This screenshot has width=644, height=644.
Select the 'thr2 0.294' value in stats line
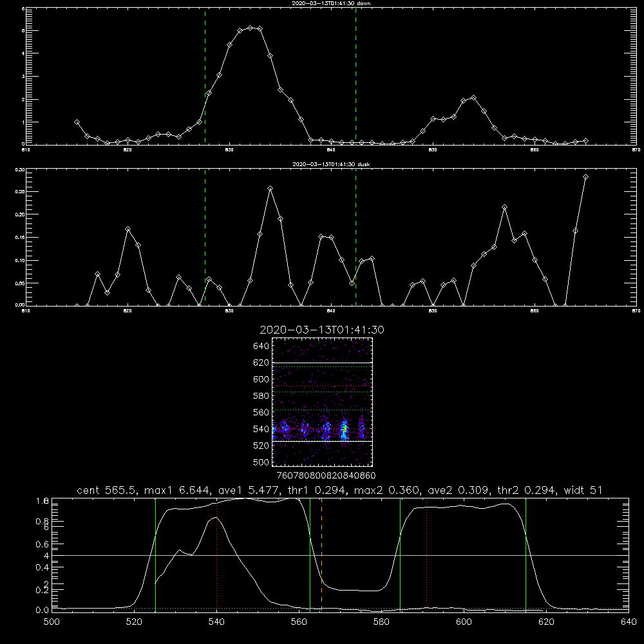526,490
